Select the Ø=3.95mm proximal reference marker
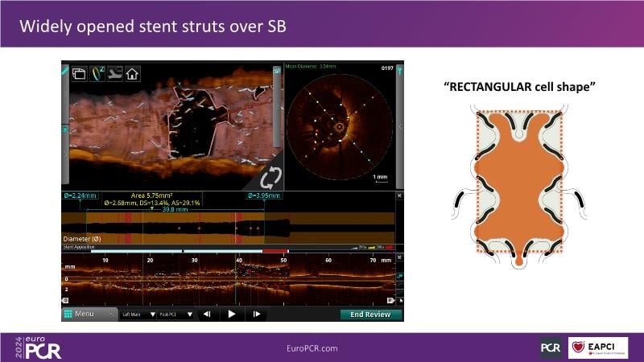The width and height of the screenshot is (644, 362). tap(263, 195)
